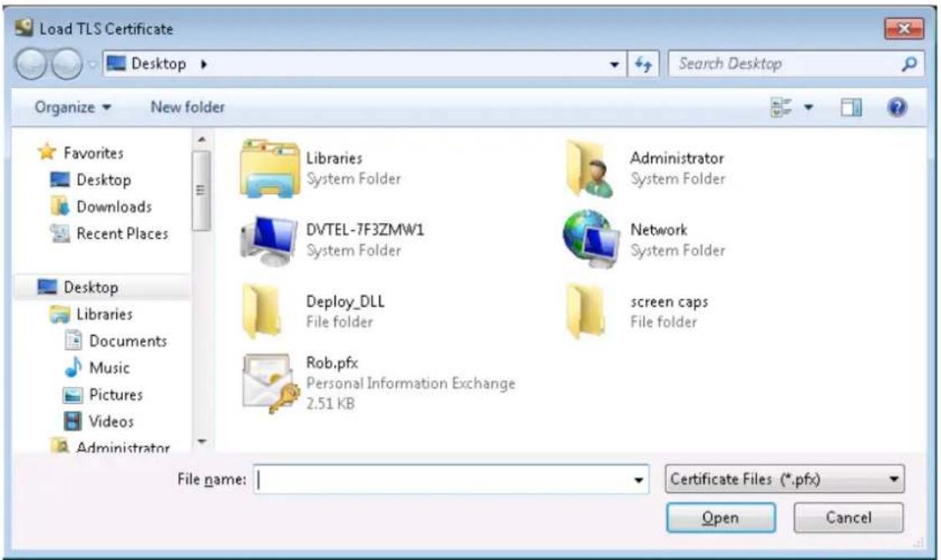Click the refresh button beside address bar
Image resolution: width=941 pixels, height=560 pixels.
[x=643, y=64]
